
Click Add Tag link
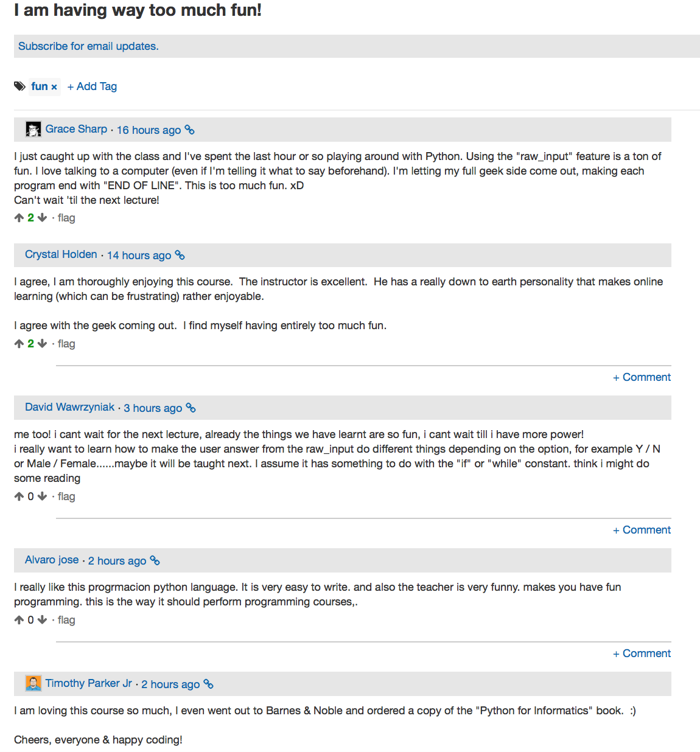(92, 86)
